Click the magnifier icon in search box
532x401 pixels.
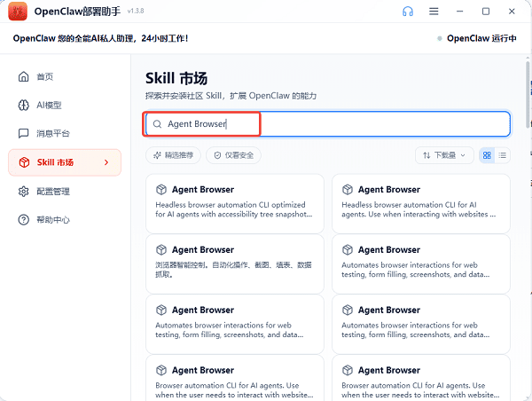[157, 124]
